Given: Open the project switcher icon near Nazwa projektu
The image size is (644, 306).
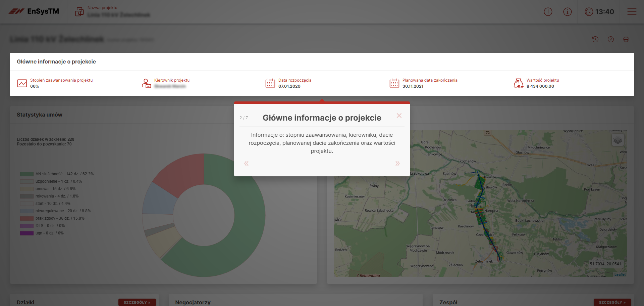Looking at the screenshot, I should point(79,12).
